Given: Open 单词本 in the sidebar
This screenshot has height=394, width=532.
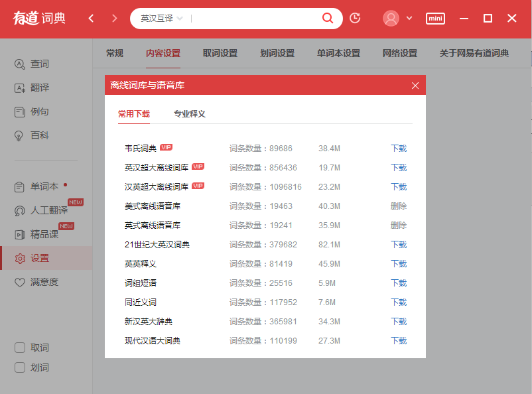Looking at the screenshot, I should coord(44,186).
